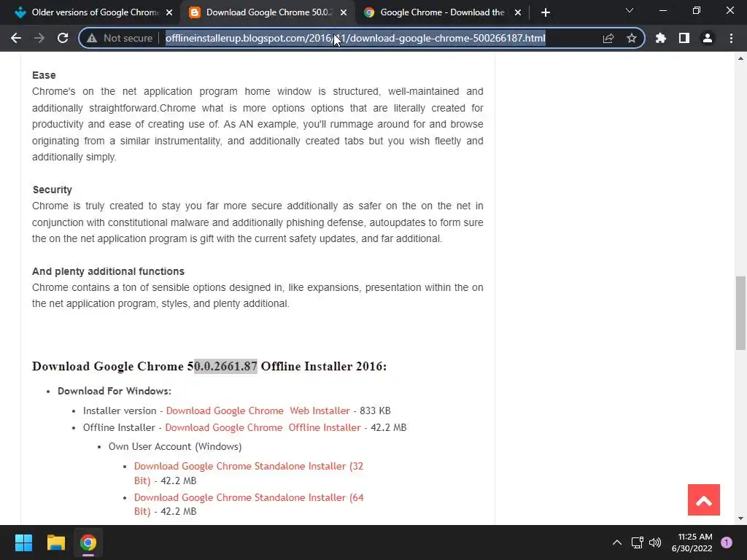Viewport: 747px width, 560px height.
Task: Open File Explorer from the taskbar
Action: (x=55, y=542)
